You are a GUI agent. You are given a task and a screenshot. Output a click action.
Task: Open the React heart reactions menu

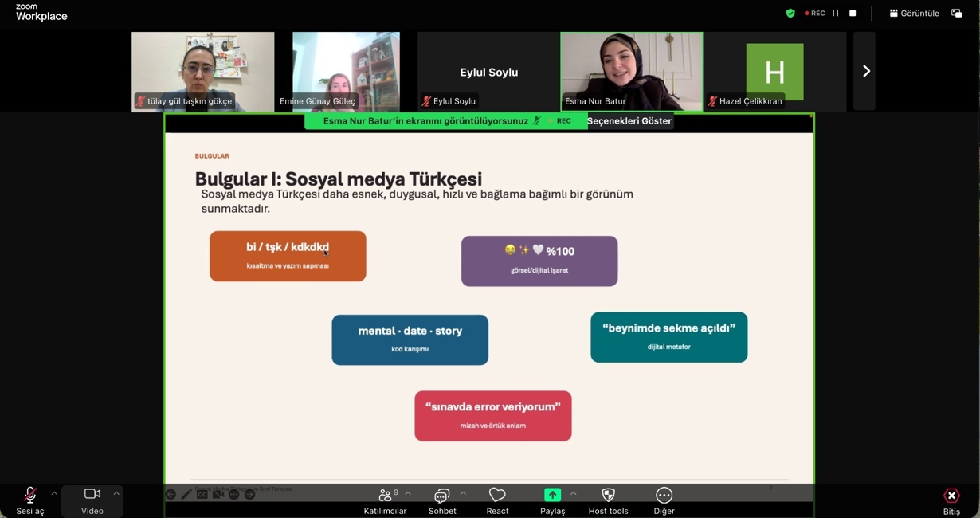click(x=497, y=501)
